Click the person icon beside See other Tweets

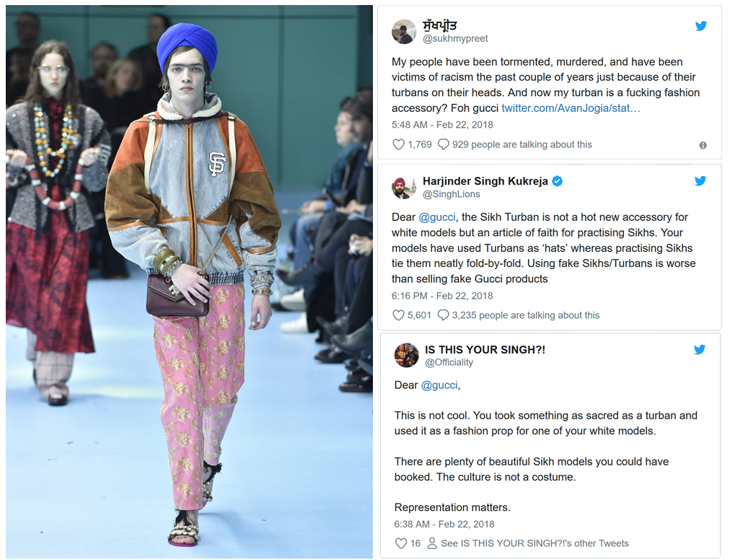tap(432, 543)
